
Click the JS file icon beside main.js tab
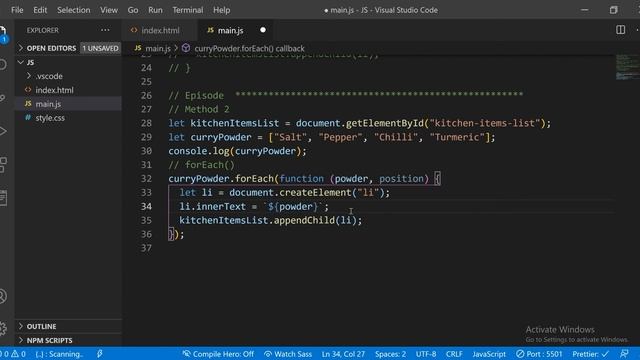pyautogui.click(x=210, y=30)
